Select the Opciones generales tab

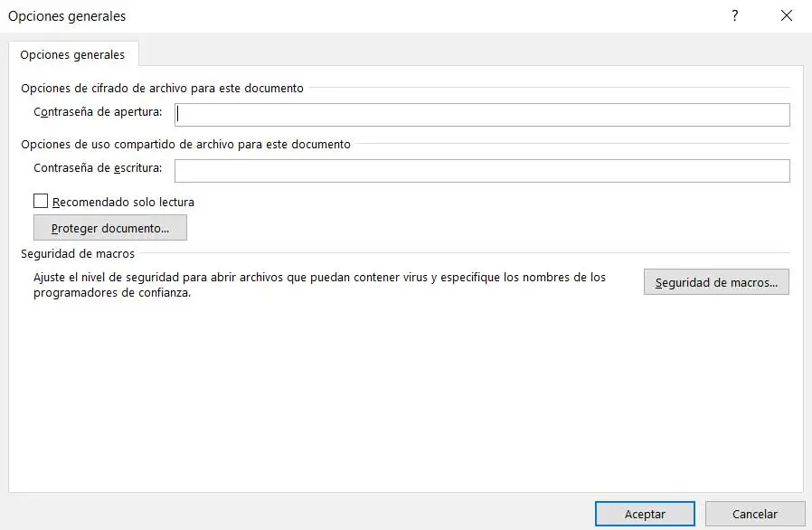72,54
